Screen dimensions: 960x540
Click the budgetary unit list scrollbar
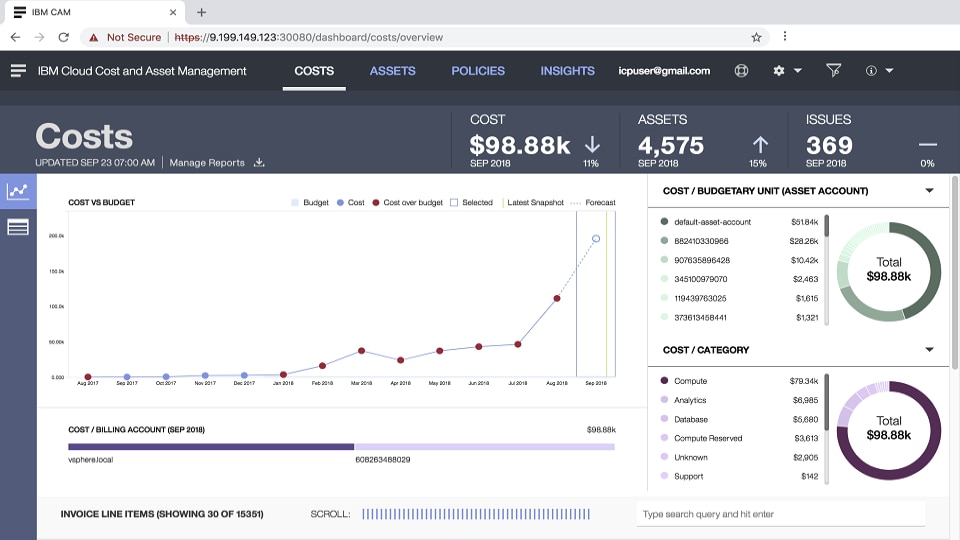827,269
